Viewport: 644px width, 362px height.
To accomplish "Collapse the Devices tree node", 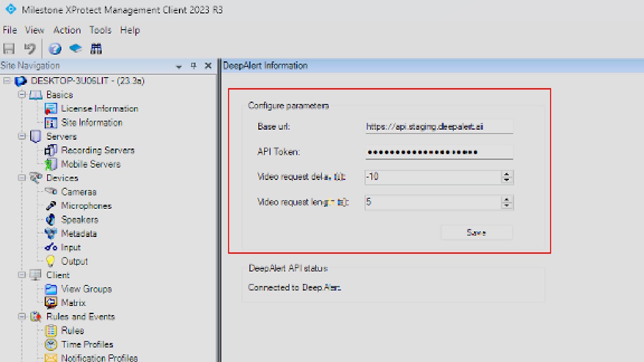I will (x=22, y=178).
